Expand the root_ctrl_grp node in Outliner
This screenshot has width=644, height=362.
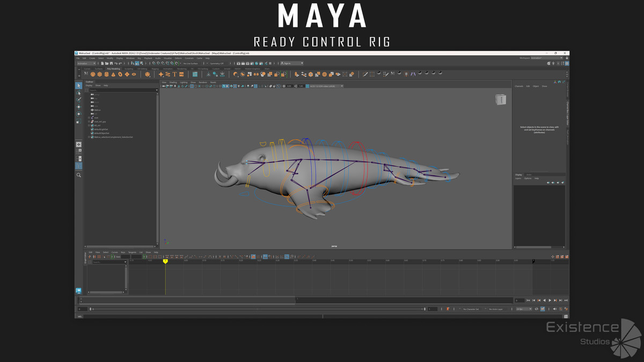coord(89,122)
